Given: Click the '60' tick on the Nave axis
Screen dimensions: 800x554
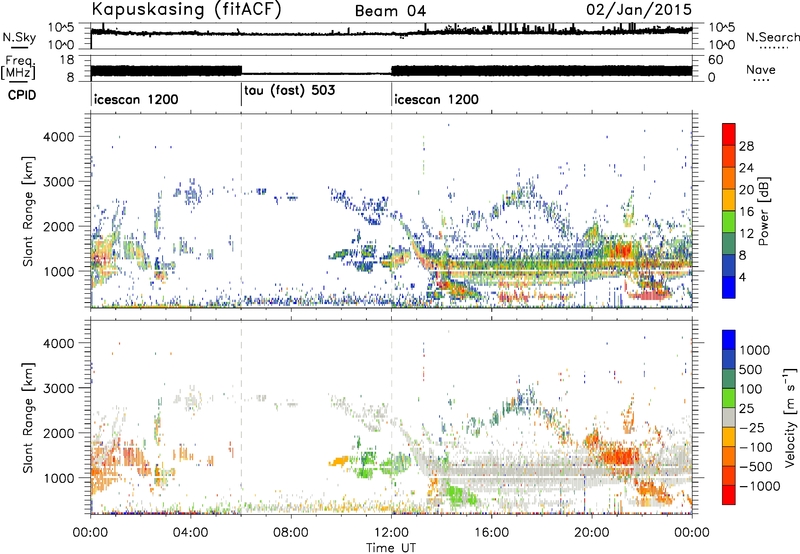Looking at the screenshot, I should pyautogui.click(x=716, y=60).
